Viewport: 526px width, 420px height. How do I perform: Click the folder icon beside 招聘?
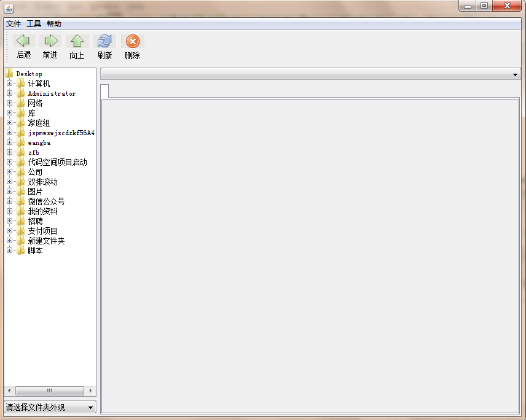point(21,221)
